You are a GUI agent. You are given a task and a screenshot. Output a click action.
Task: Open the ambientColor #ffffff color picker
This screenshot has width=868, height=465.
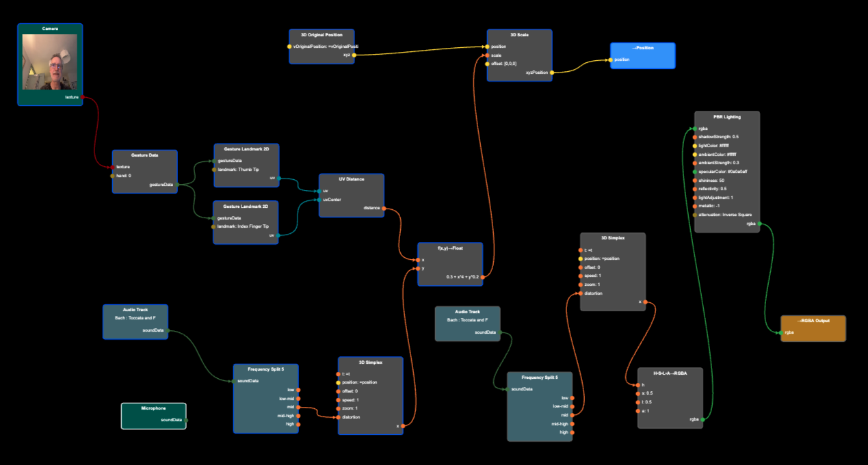(718, 155)
